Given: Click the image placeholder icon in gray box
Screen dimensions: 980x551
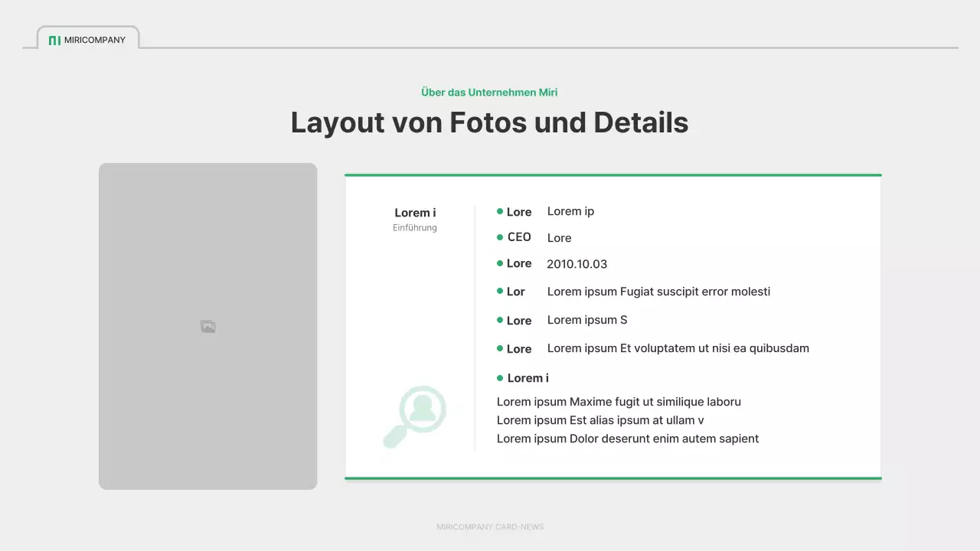Looking at the screenshot, I should pyautogui.click(x=207, y=327).
